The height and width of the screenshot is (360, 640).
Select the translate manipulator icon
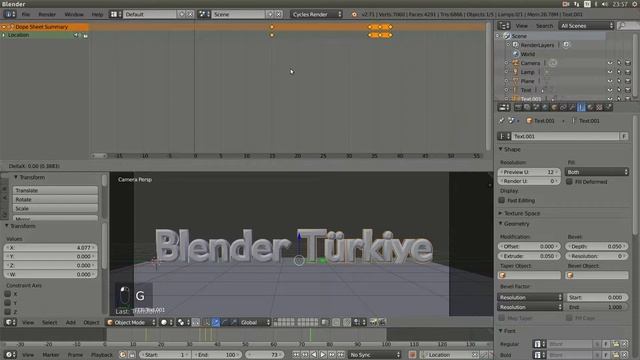(216, 322)
